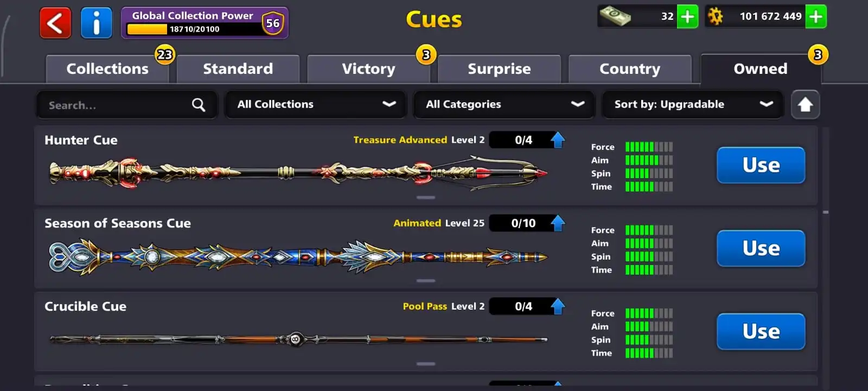
Task: Click the Search input field
Action: [127, 105]
